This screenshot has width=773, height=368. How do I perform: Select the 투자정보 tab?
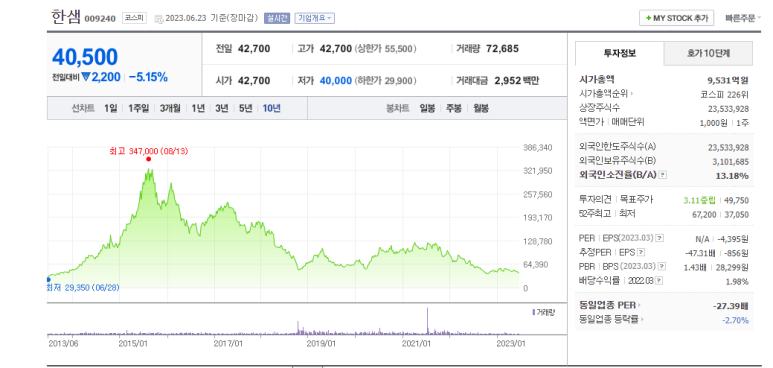pos(620,53)
